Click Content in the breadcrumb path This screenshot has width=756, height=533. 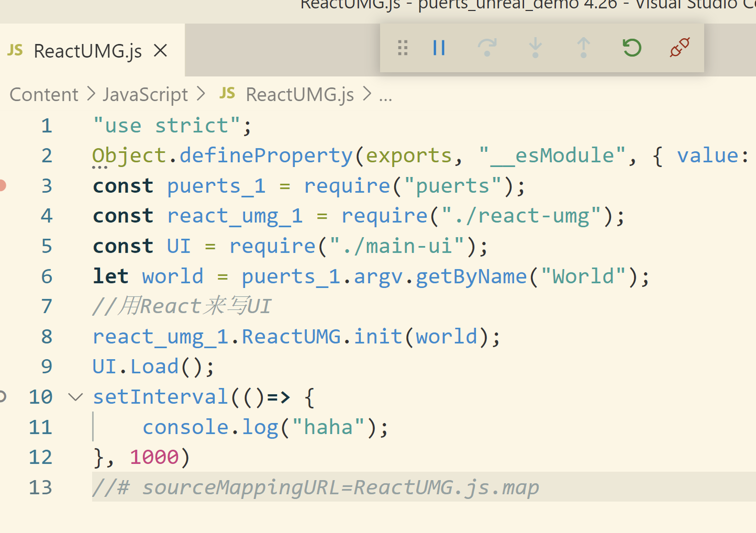point(44,94)
